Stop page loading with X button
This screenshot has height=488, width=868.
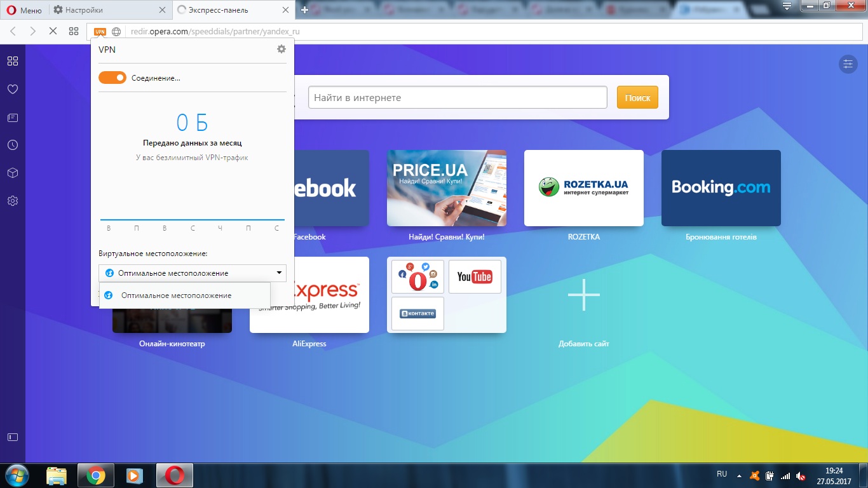click(53, 31)
